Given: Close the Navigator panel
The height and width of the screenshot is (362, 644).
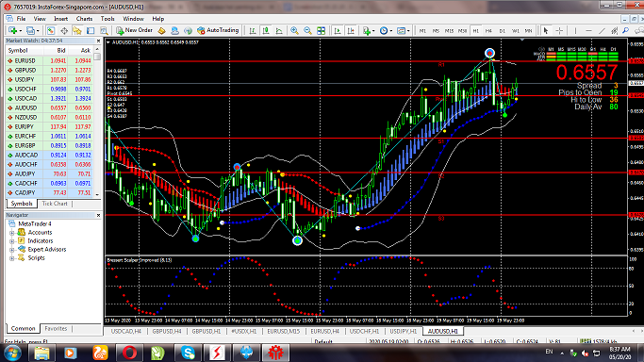Looking at the screenshot, I should (98, 215).
